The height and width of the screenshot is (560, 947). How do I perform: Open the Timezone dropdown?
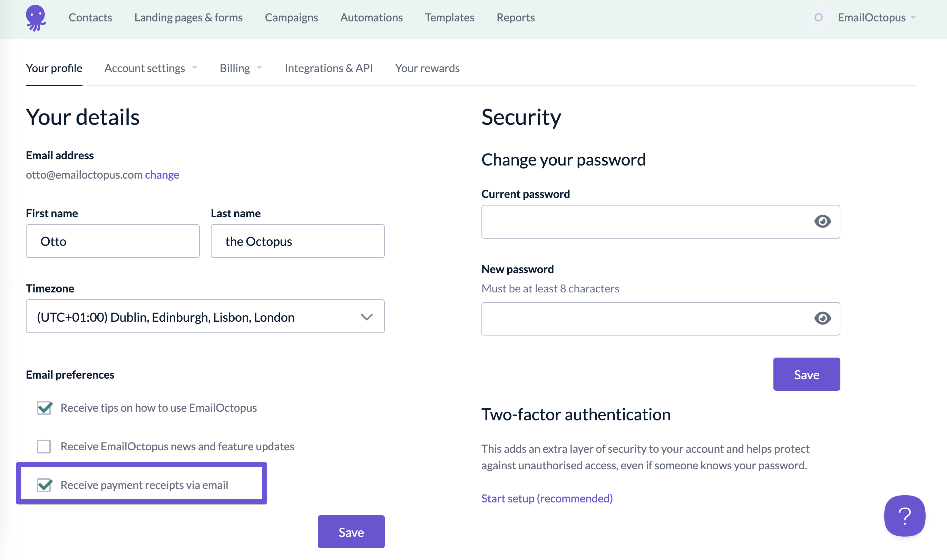click(x=205, y=317)
